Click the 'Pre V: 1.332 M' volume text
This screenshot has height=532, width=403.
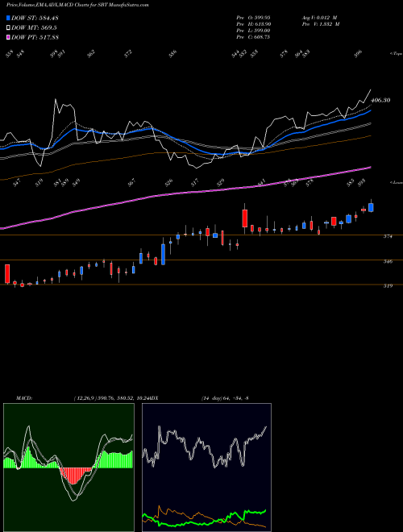[321, 24]
